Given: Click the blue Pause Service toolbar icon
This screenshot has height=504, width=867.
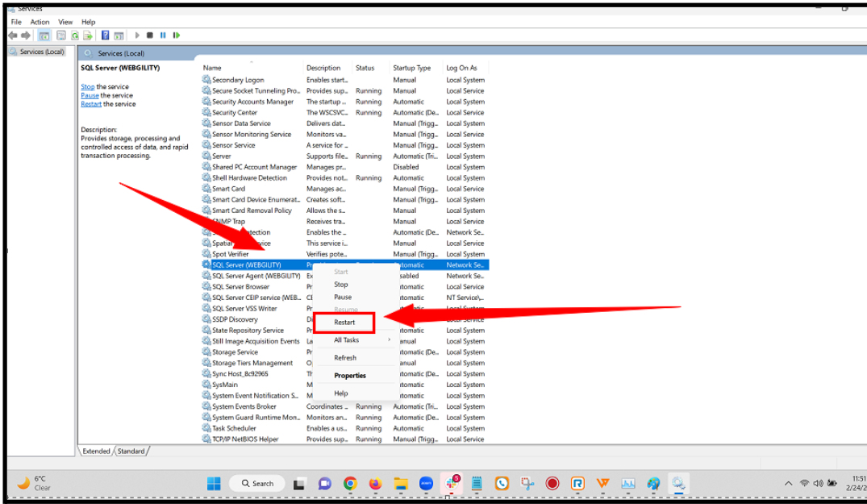Looking at the screenshot, I should tap(163, 35).
